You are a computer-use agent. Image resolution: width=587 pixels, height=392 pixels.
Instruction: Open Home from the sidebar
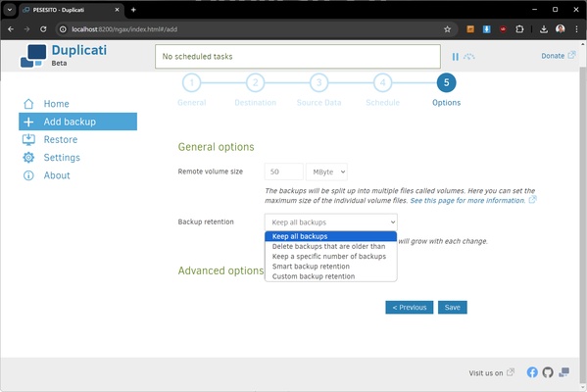pyautogui.click(x=56, y=104)
